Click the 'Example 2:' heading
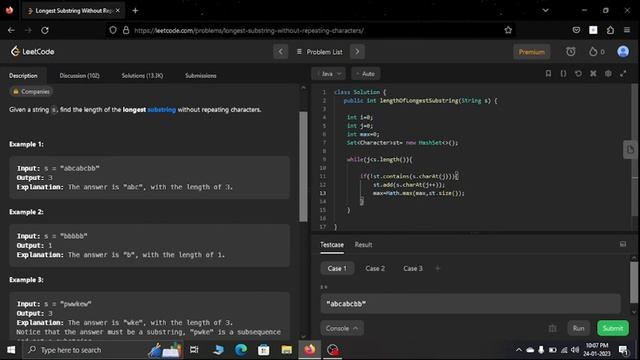The height and width of the screenshot is (360, 640). tap(26, 212)
